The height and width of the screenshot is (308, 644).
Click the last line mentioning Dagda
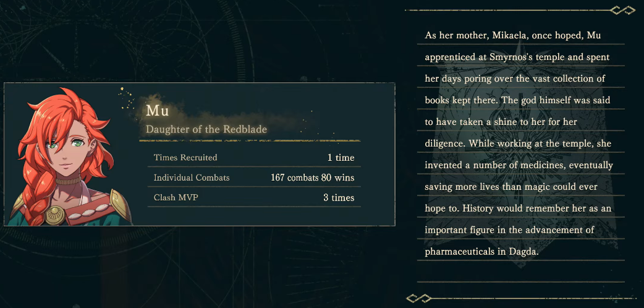point(481,252)
